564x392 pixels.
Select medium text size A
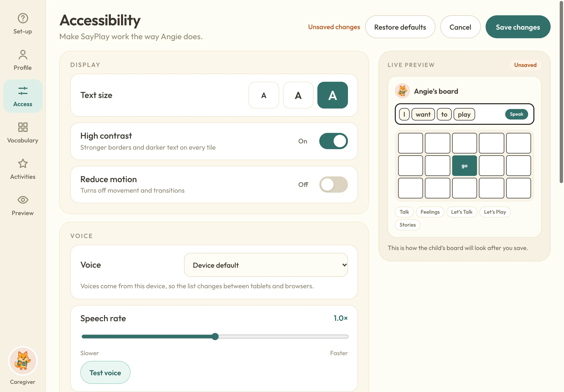click(x=298, y=95)
